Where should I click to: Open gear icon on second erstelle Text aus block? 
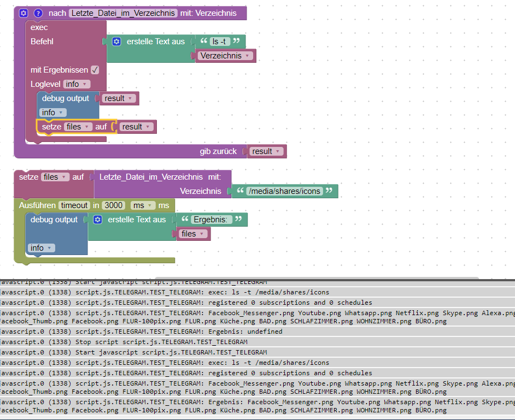[97, 220]
